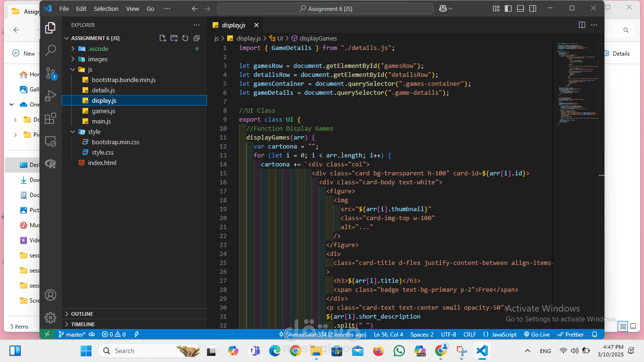Open the Extensions view
Screen dimensions: 644x362
pos(50,119)
